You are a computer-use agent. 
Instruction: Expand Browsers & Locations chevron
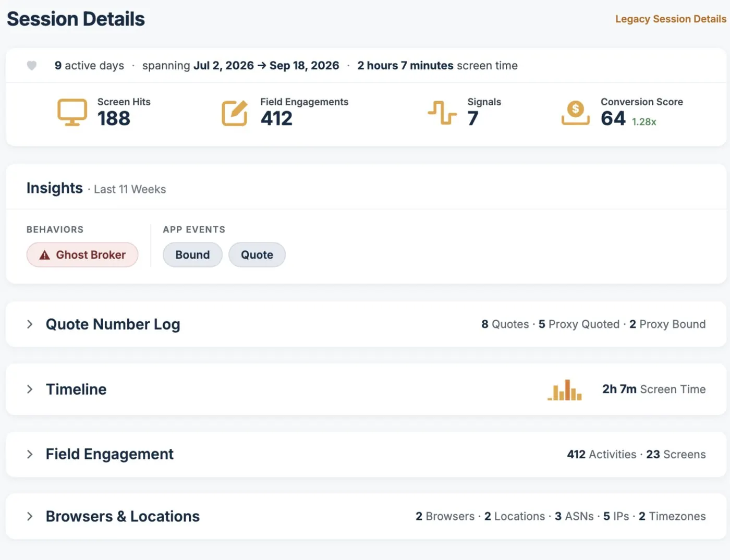tap(30, 516)
